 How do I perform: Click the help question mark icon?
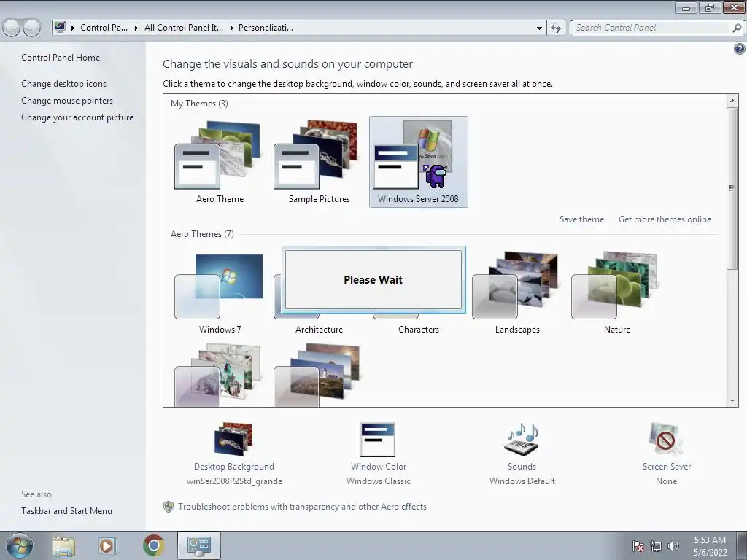point(740,49)
